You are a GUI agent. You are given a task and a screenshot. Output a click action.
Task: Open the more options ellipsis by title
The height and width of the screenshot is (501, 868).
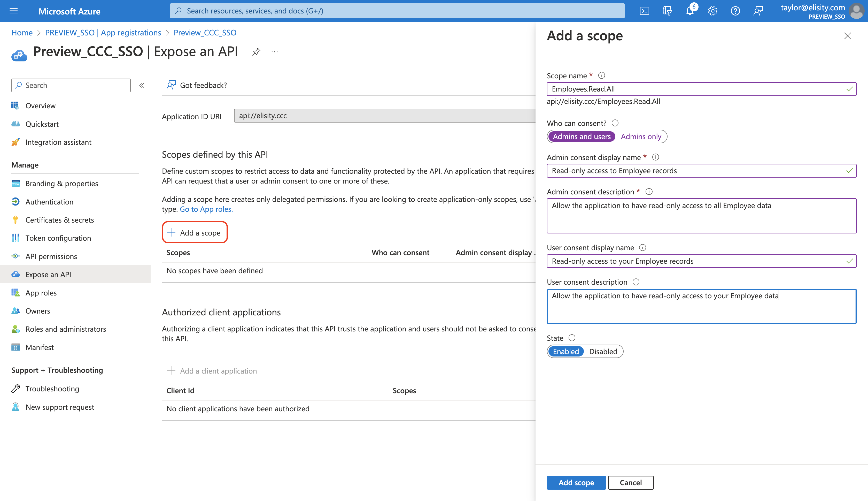pos(274,52)
